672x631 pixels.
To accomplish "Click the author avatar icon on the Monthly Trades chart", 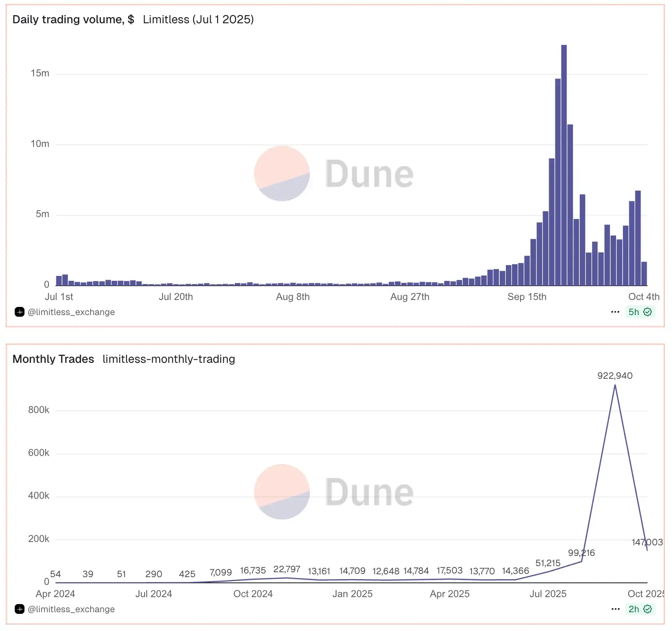I will 19,609.
